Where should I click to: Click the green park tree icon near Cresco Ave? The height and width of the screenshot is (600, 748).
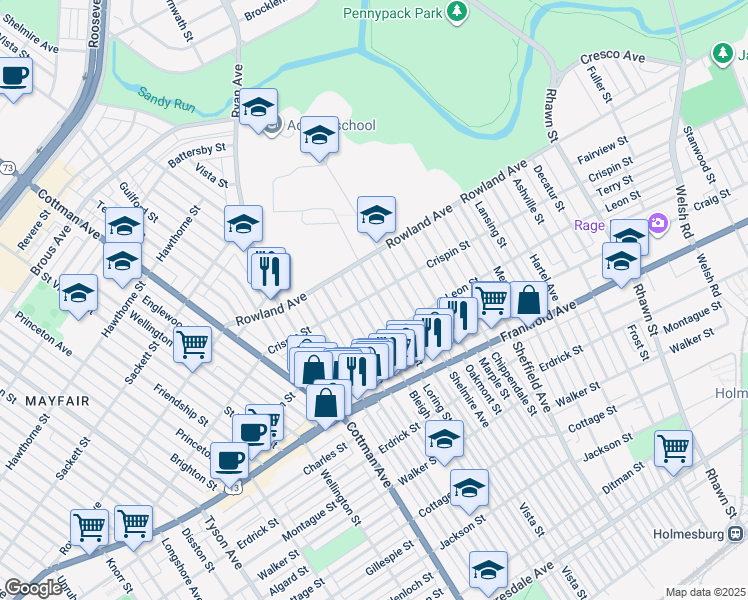(x=723, y=53)
